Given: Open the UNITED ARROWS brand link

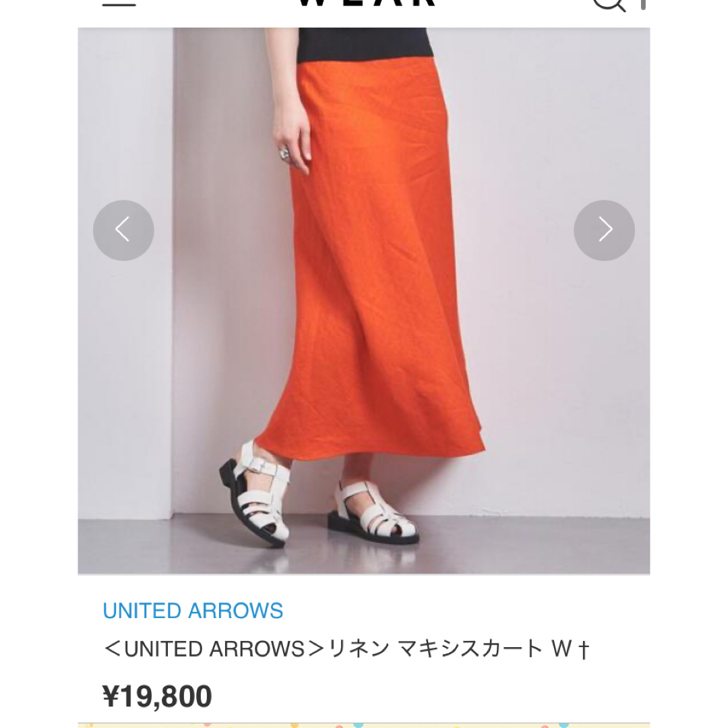Looking at the screenshot, I should 193,611.
